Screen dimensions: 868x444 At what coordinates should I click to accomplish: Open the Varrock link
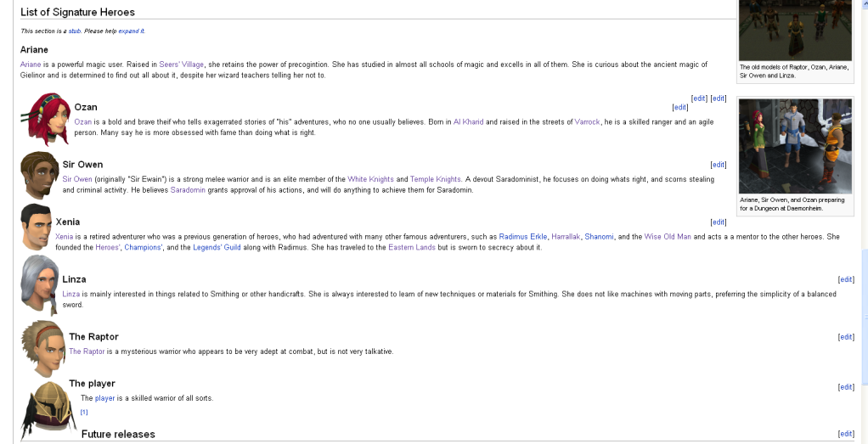coord(587,122)
